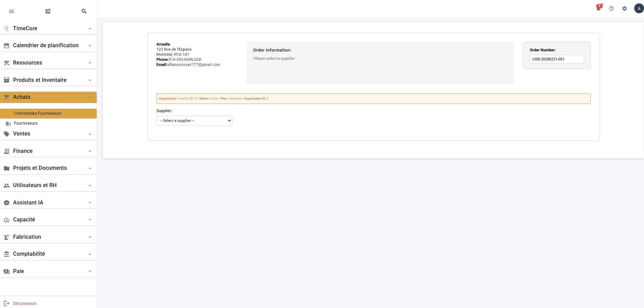Click the Calendrier de planification calendar icon
The image size is (644, 308).
click(6, 46)
